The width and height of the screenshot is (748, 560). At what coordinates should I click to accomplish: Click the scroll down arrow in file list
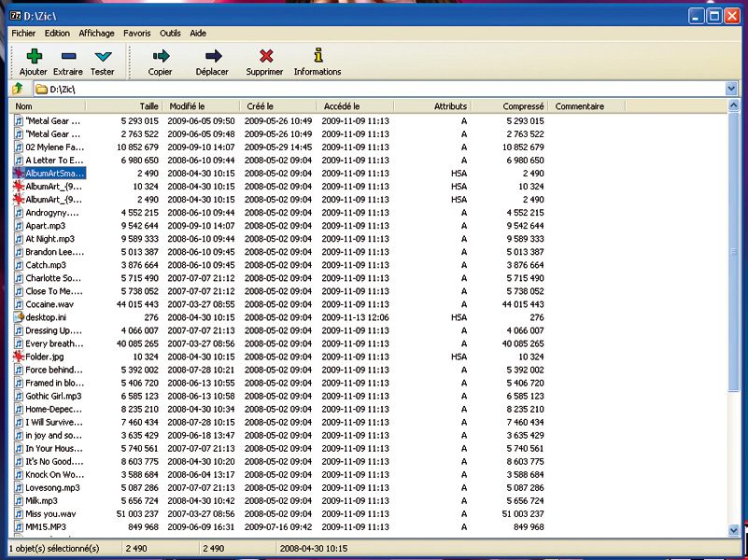(731, 530)
